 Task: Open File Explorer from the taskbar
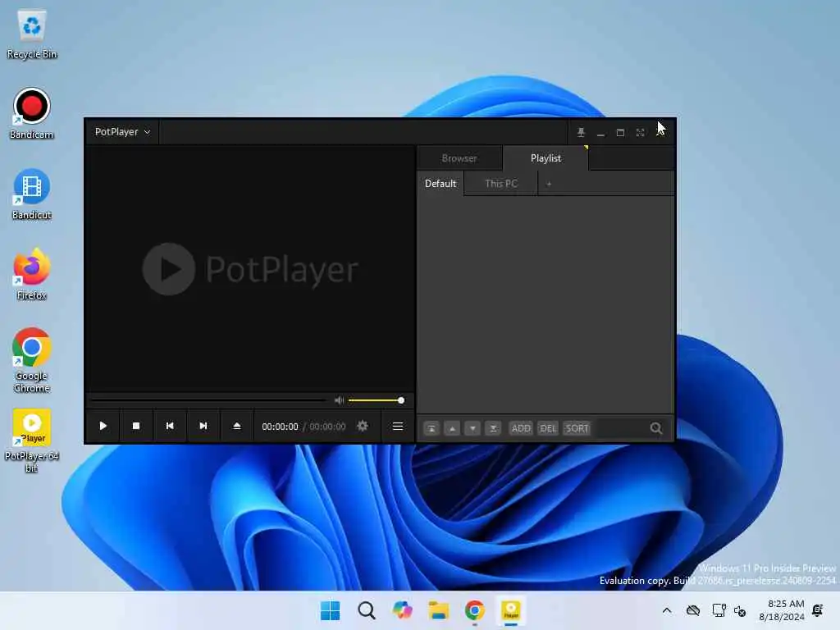point(438,610)
